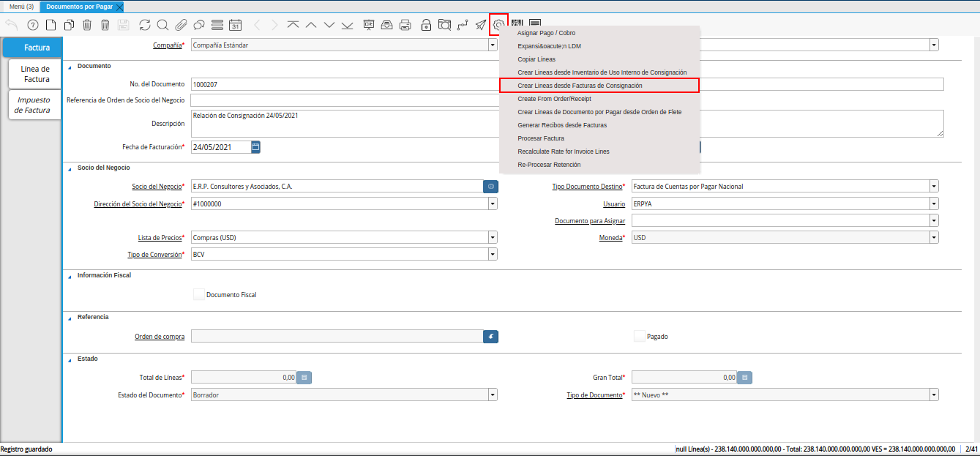Click the Socio del Negocio lookup button

coord(490,187)
